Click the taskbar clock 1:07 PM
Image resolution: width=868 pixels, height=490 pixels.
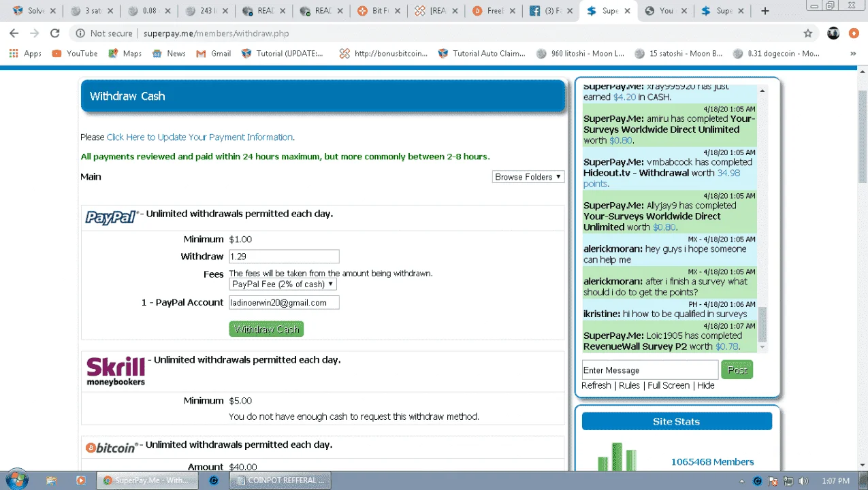coord(835,480)
